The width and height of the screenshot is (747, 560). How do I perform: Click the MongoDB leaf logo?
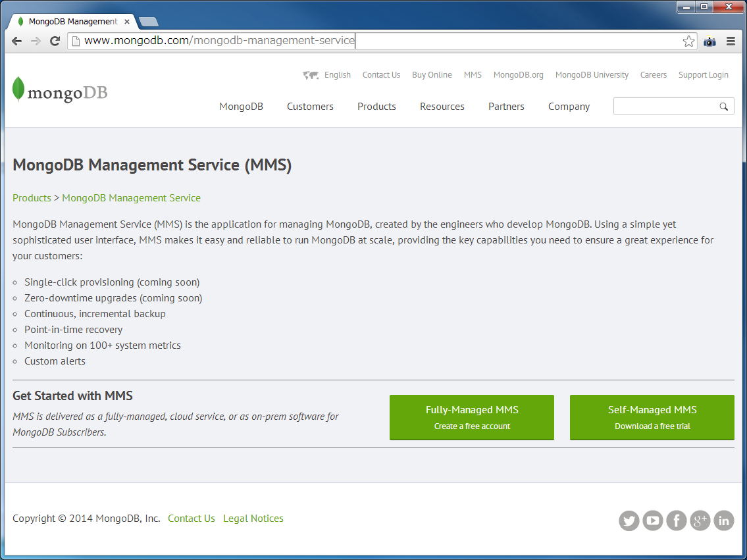tap(17, 89)
